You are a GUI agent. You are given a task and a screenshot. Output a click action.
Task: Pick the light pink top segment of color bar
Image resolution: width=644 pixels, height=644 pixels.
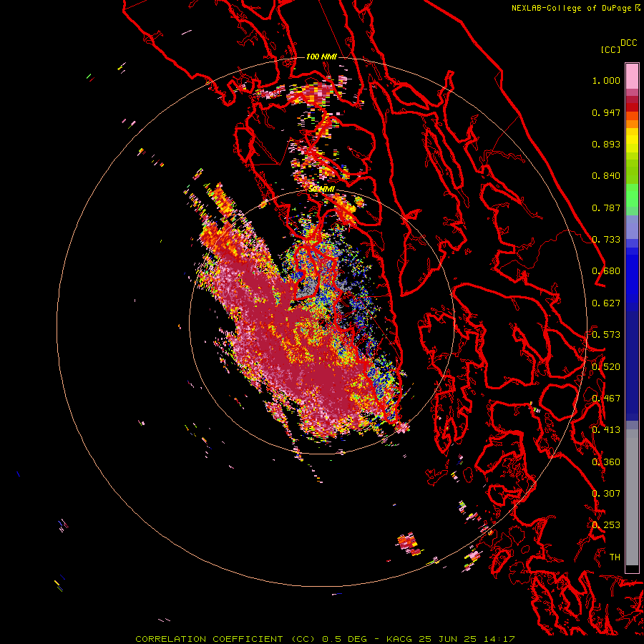click(x=632, y=76)
